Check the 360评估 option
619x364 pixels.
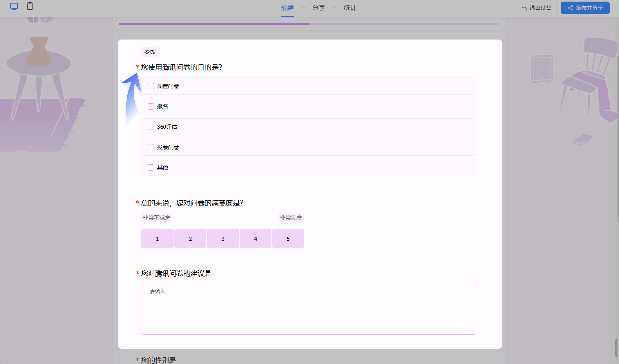pyautogui.click(x=151, y=127)
